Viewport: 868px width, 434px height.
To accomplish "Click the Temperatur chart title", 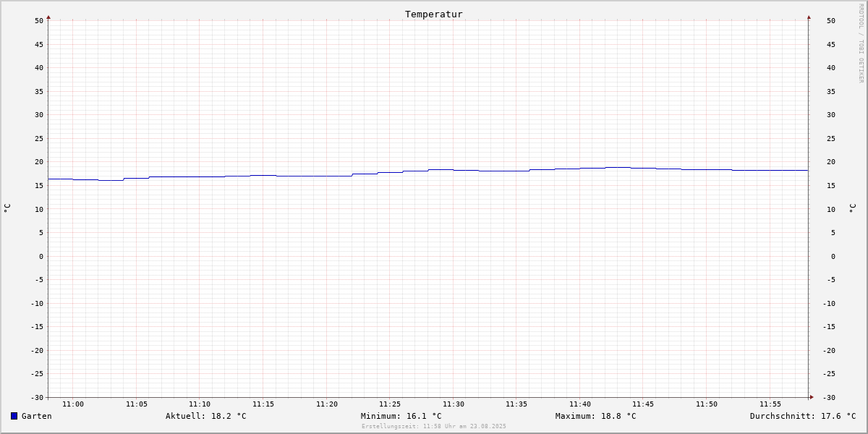I will click(x=434, y=14).
